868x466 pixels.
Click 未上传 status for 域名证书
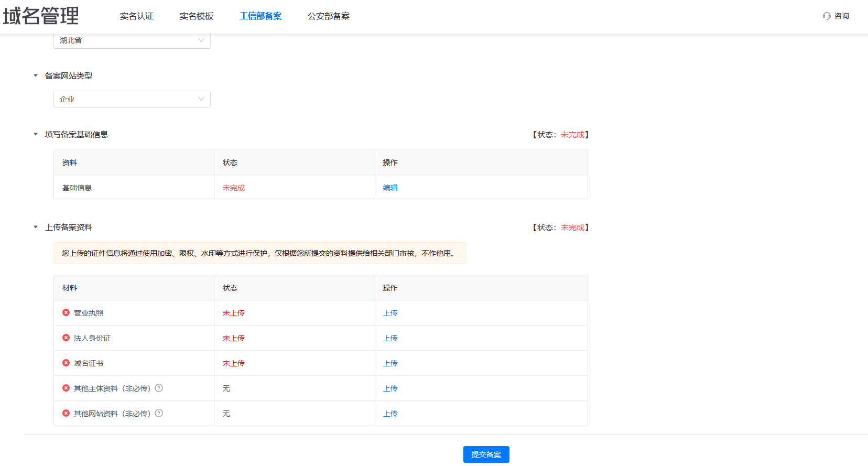click(x=234, y=363)
